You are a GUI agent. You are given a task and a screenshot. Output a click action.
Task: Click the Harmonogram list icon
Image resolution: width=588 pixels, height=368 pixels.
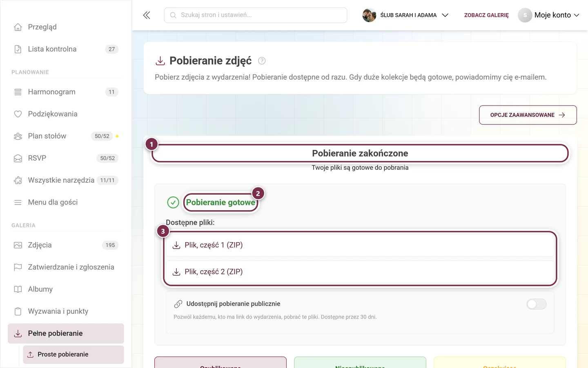18,92
